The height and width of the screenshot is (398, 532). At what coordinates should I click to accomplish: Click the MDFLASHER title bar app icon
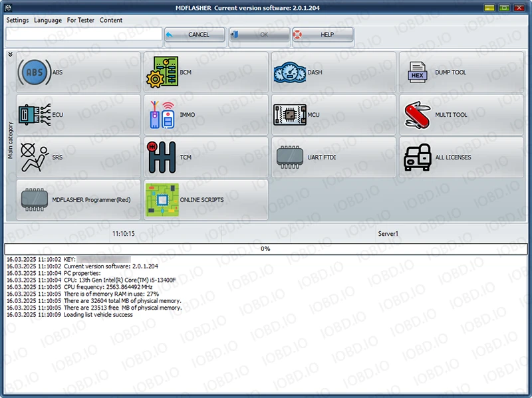click(7, 7)
